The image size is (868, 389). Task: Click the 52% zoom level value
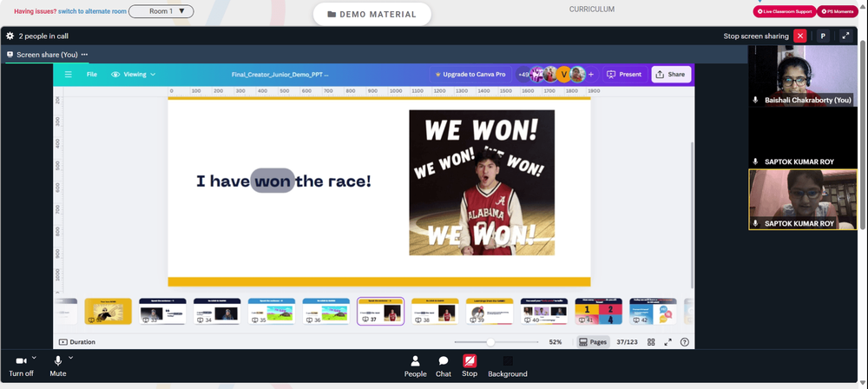[556, 342]
